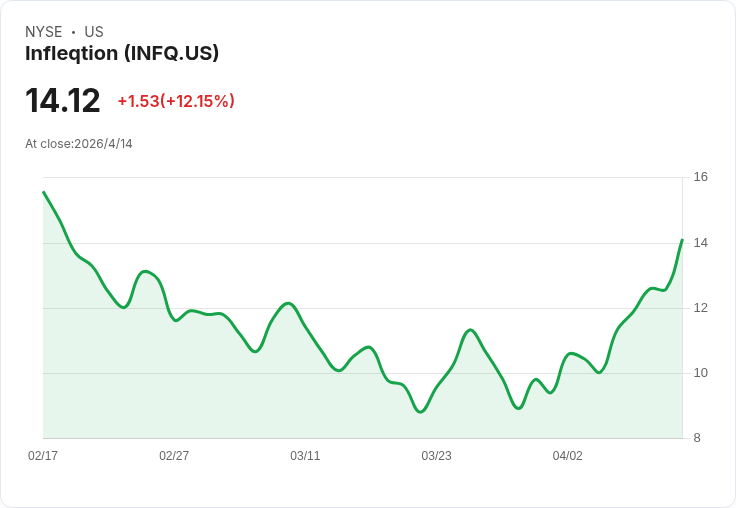Select the current price 14.12

(x=62, y=100)
